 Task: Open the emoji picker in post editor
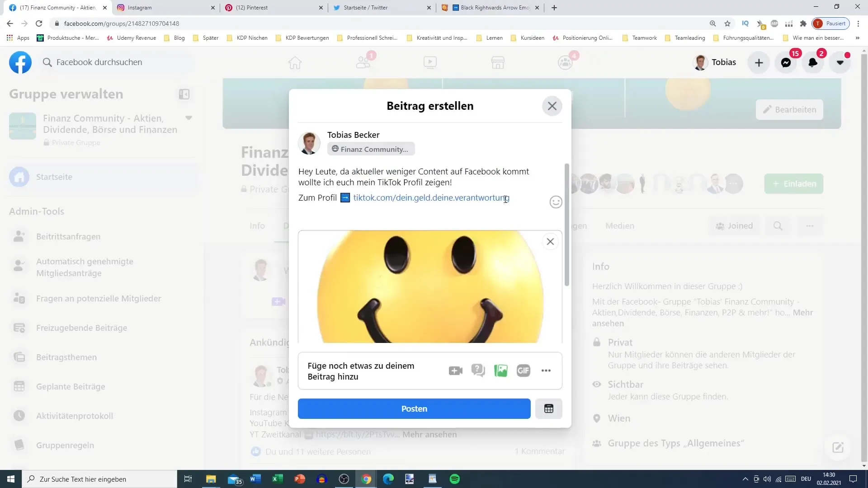coord(556,202)
